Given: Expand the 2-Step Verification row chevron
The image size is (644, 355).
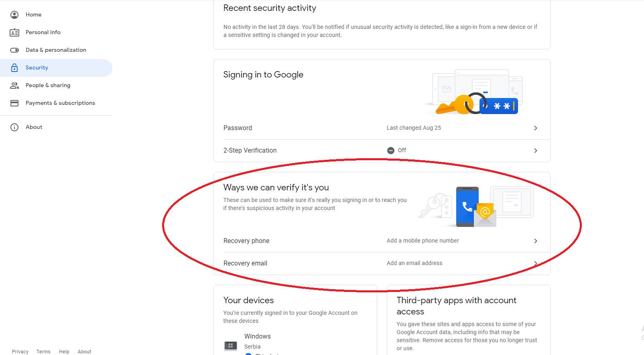Looking at the screenshot, I should (535, 151).
